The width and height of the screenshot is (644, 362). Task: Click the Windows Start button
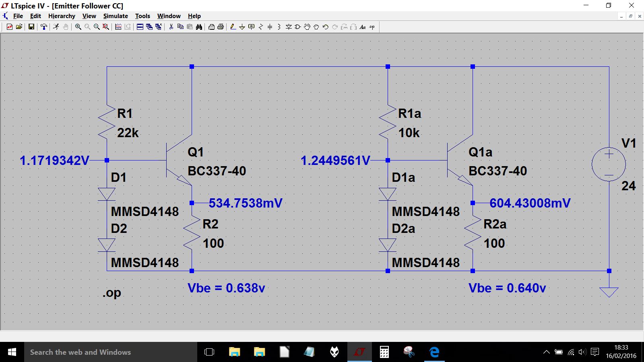click(x=12, y=352)
